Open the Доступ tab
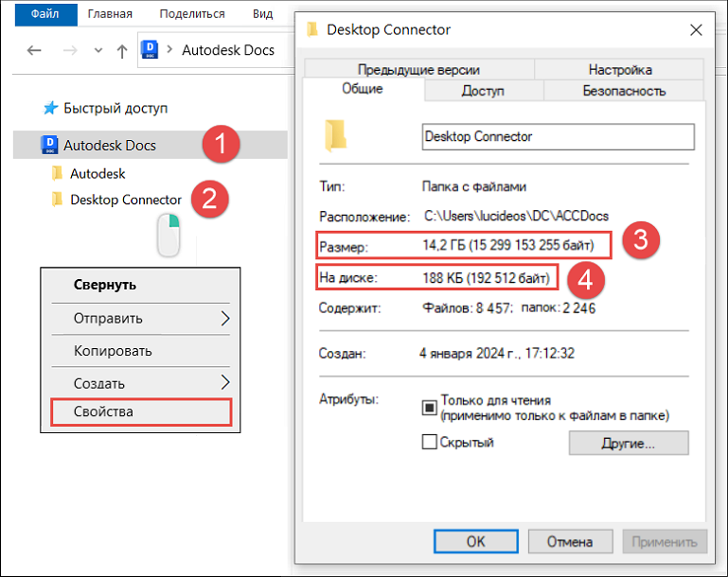 pyautogui.click(x=483, y=91)
